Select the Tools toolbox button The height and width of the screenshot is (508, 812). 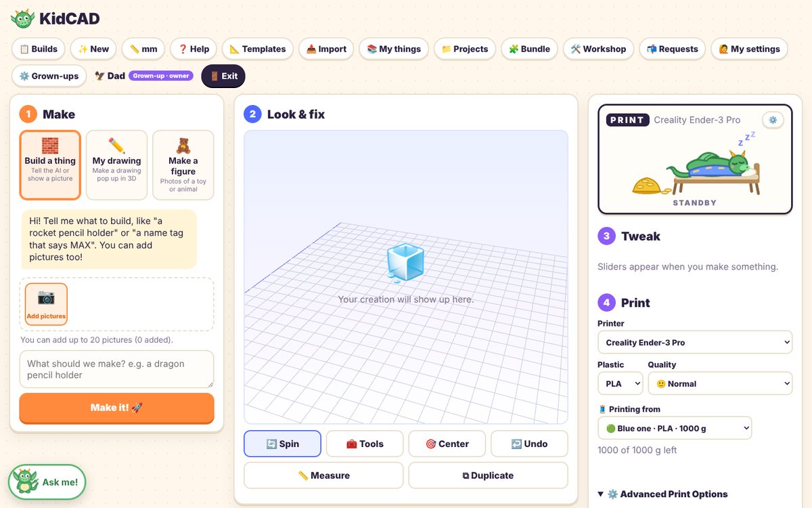(365, 444)
